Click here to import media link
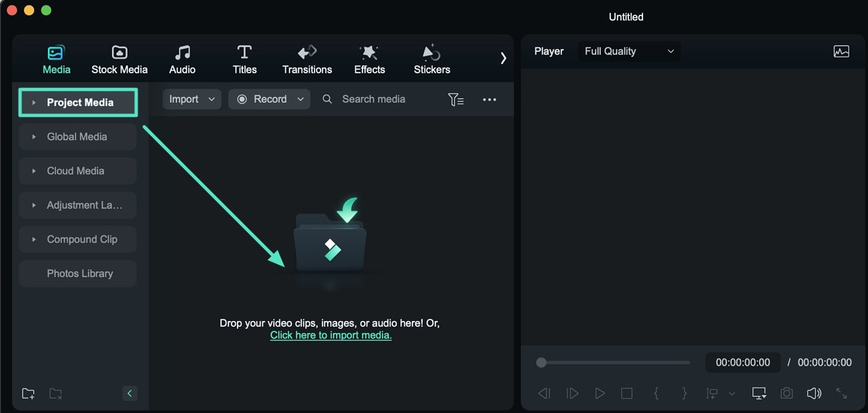The height and width of the screenshot is (413, 868). (331, 336)
